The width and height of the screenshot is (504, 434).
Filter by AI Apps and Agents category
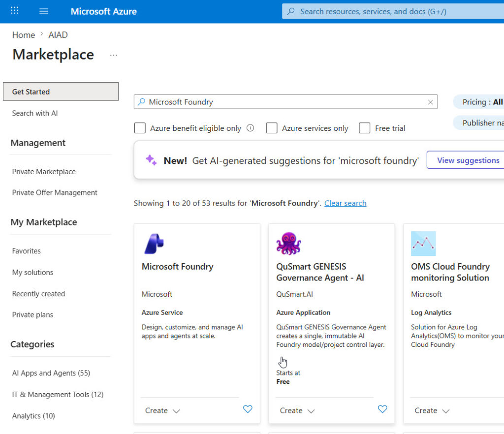click(x=51, y=373)
